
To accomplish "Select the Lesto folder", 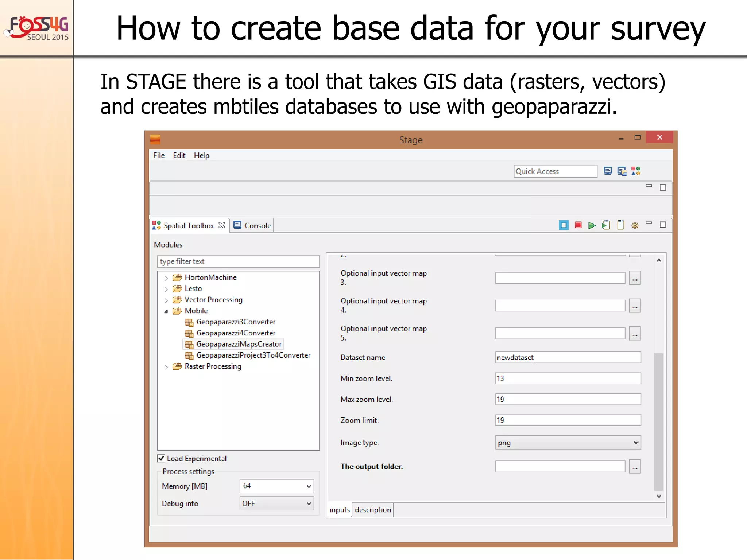I will (x=187, y=288).
